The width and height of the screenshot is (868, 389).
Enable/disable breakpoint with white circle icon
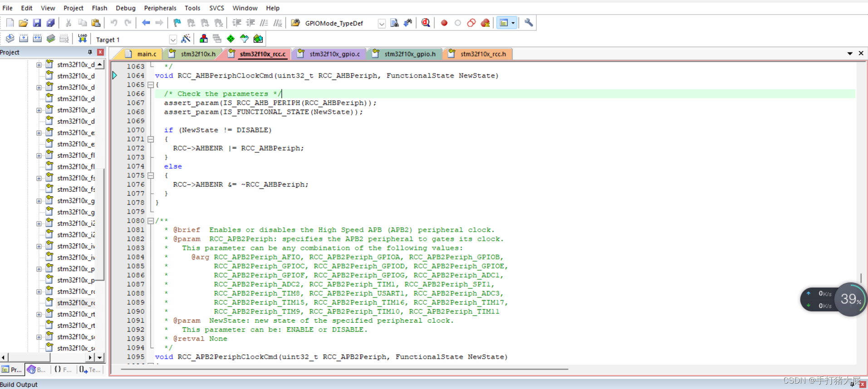[x=458, y=23]
